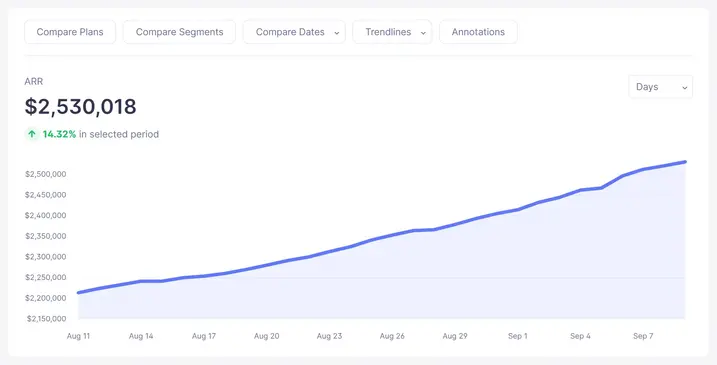Click the $2,300,000 y-axis label
The image size is (717, 365).
pyautogui.click(x=46, y=257)
